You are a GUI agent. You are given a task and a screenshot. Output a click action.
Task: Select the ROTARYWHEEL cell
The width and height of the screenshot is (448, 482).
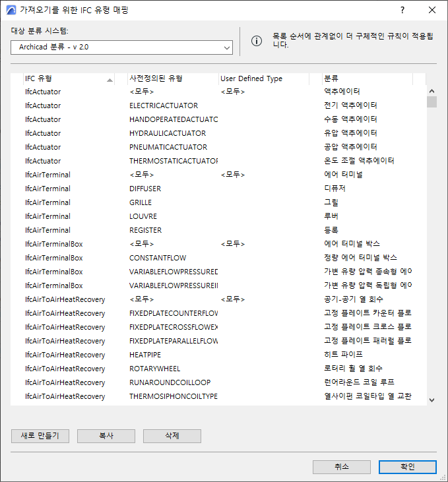pyautogui.click(x=154, y=369)
